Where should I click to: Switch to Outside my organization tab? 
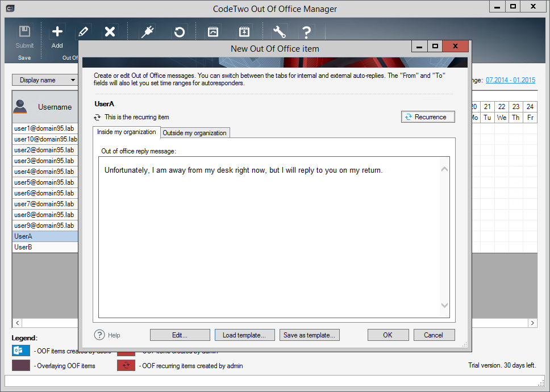click(195, 133)
